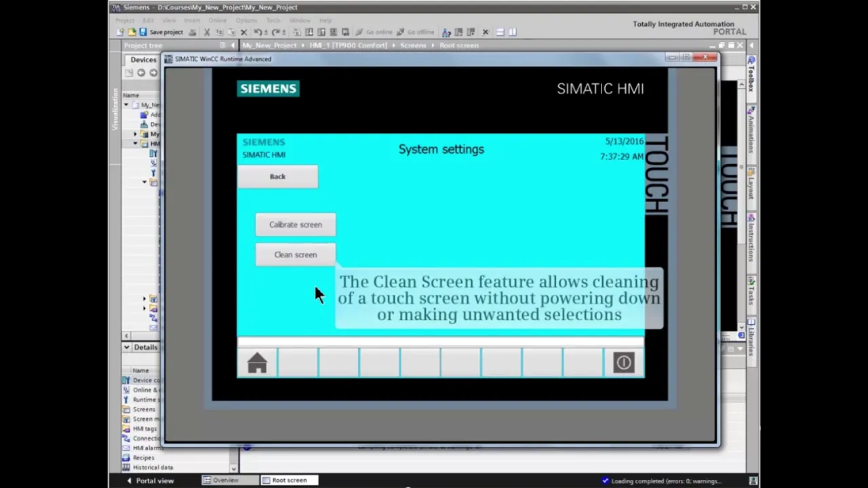Click the Cut scissors icon
The width and height of the screenshot is (868, 488).
pos(207,32)
